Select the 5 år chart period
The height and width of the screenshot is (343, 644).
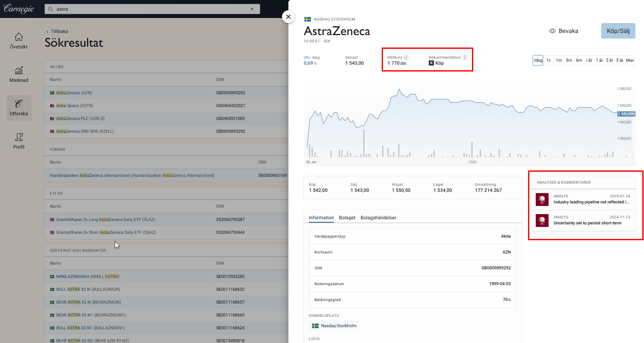pyautogui.click(x=620, y=60)
